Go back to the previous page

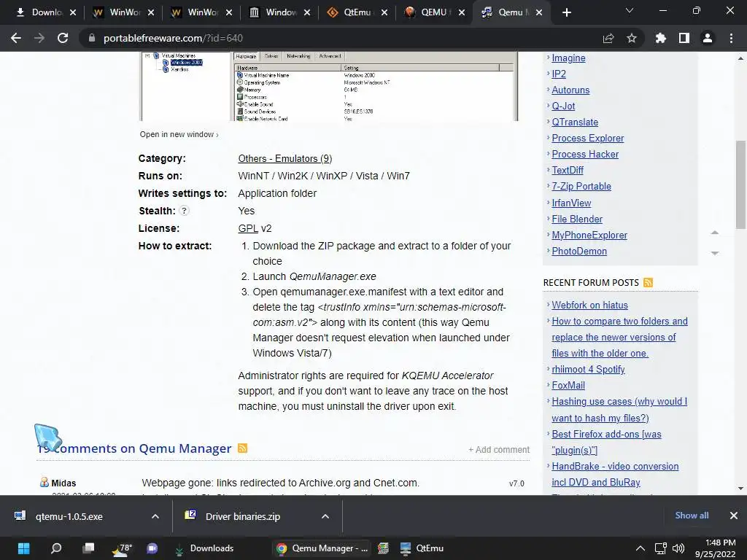tap(16, 38)
